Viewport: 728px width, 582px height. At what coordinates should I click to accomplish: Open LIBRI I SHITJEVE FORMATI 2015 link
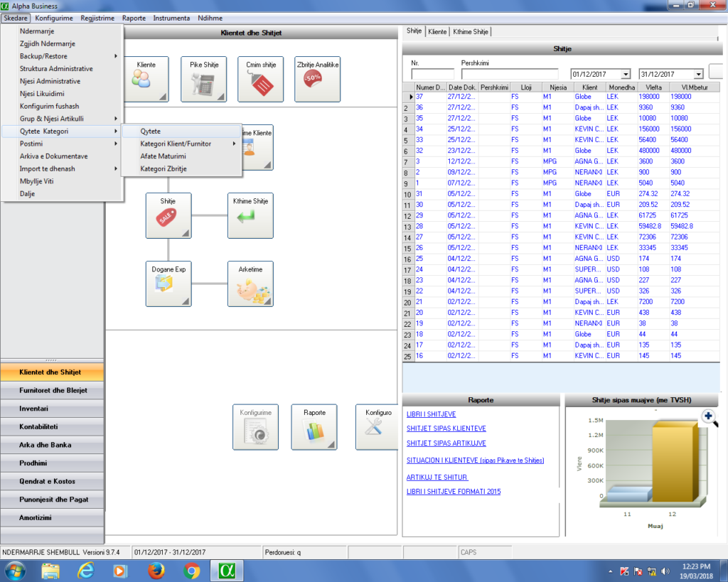(x=454, y=492)
